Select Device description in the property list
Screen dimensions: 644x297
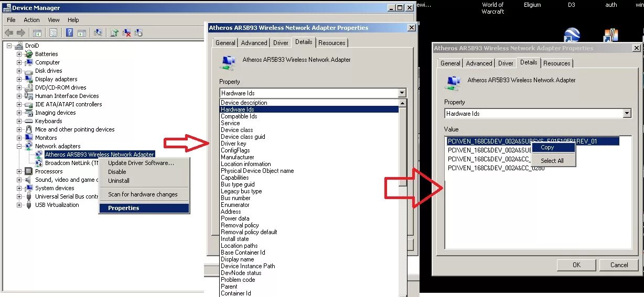click(x=309, y=103)
